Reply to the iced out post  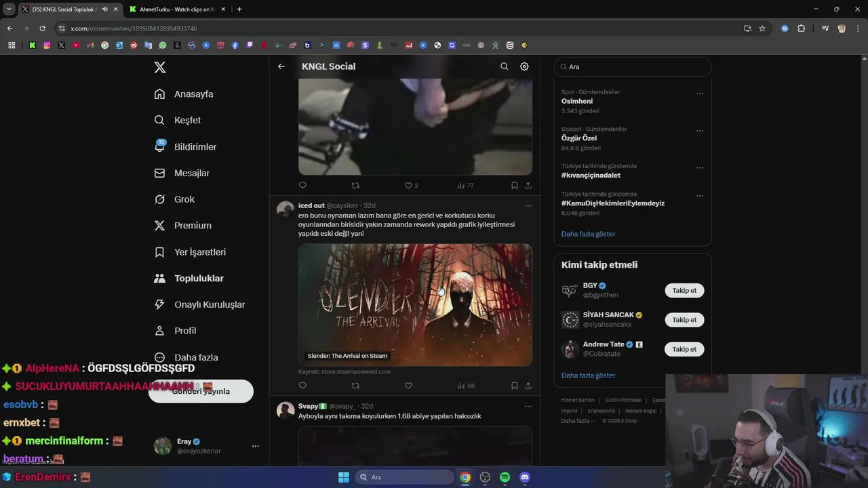(x=302, y=386)
